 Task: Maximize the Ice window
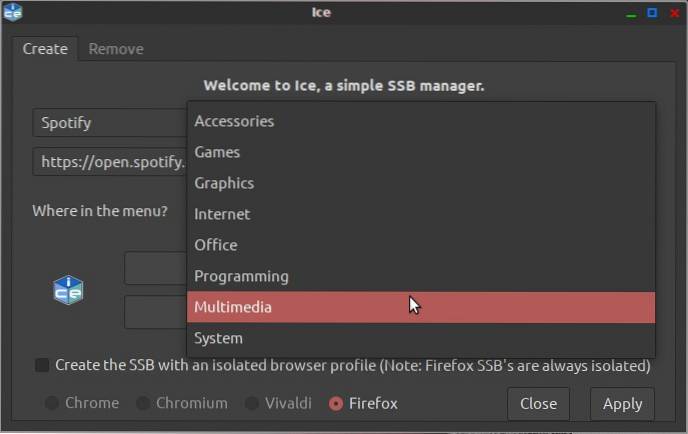(652, 13)
